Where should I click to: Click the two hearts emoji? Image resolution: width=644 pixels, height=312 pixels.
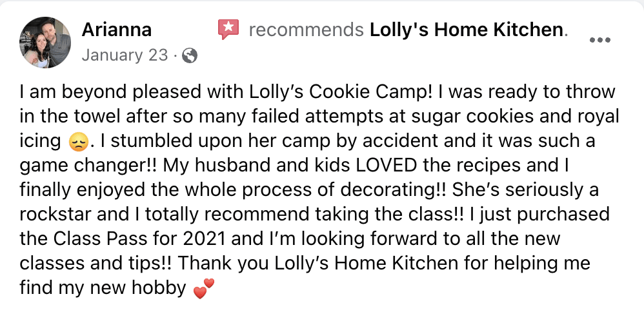pyautogui.click(x=203, y=289)
